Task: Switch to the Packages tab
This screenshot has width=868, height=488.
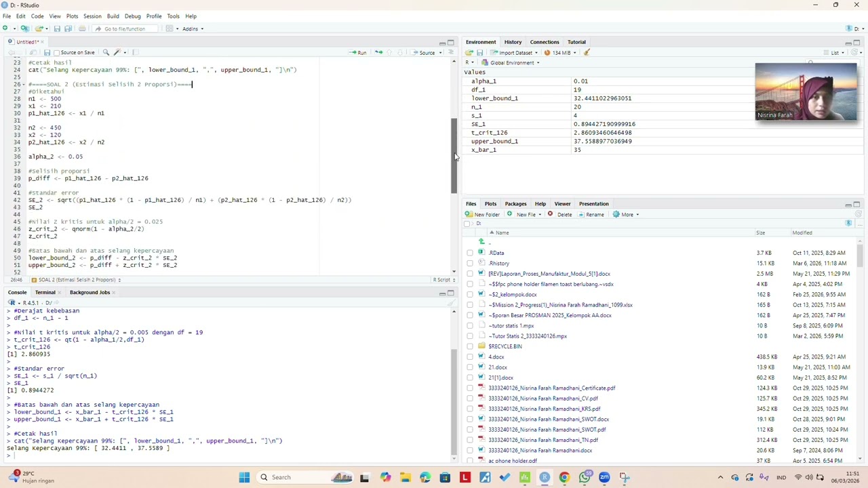Action: 515,204
